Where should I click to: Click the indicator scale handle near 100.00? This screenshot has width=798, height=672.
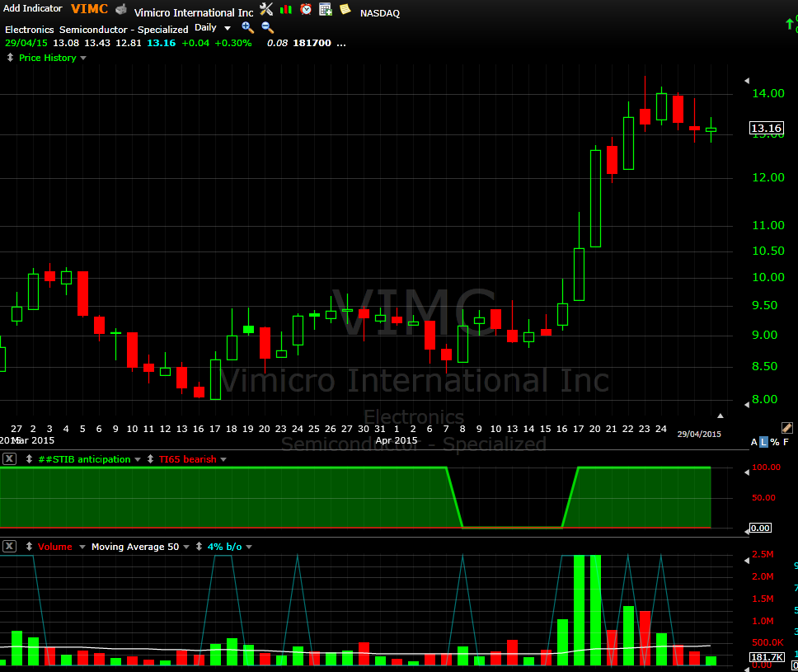click(x=747, y=472)
